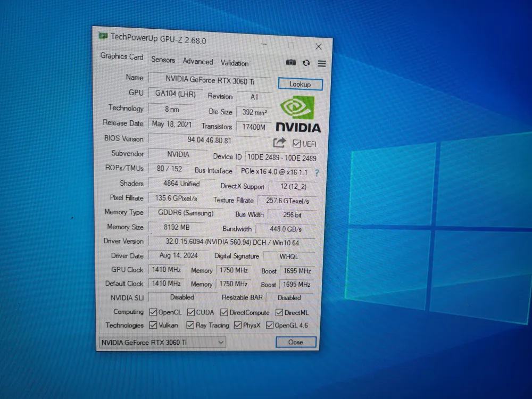Screen dimensions: 532x399
Task: Click the Bus Interface question mark help
Action: pyautogui.click(x=317, y=173)
